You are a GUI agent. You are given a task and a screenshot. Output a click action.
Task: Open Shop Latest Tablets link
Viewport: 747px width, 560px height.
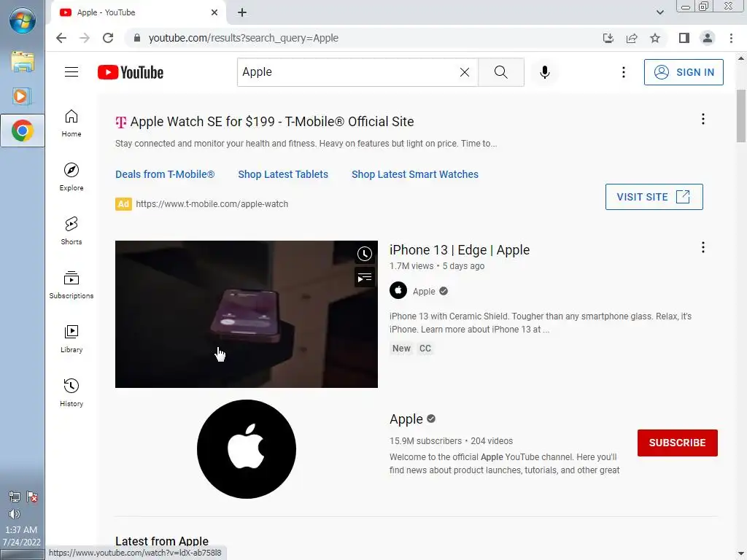[283, 174]
